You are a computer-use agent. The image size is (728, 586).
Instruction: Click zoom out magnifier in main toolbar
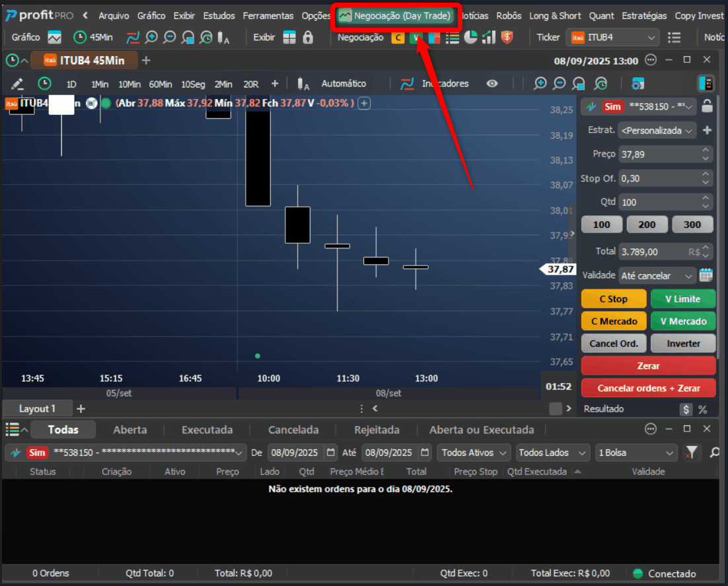pyautogui.click(x=170, y=37)
